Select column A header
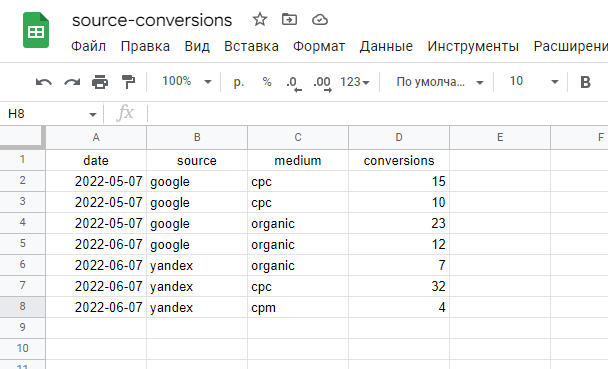Viewport: 608px width, 369px height. pos(96,138)
